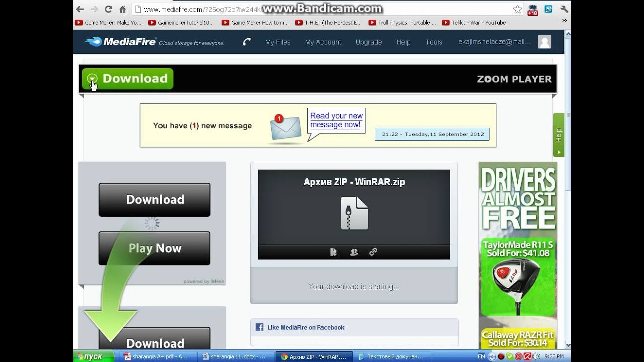Expand the ekajimsheladze@mail account dropdown

pos(495,42)
